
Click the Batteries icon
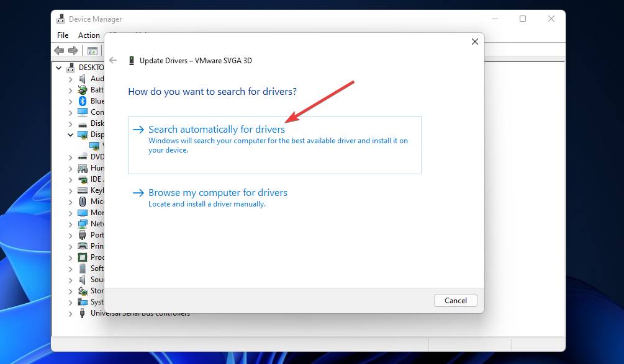pos(83,90)
